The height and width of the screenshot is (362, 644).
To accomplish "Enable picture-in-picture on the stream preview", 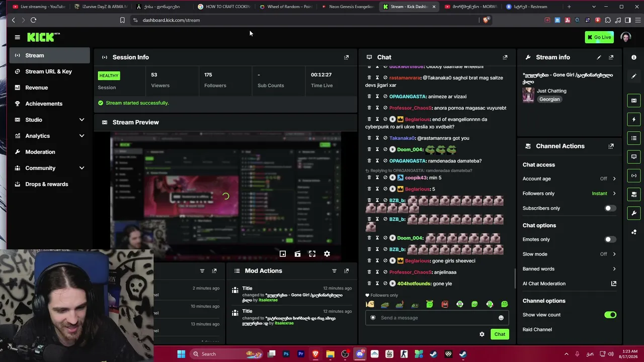I will coord(283,254).
